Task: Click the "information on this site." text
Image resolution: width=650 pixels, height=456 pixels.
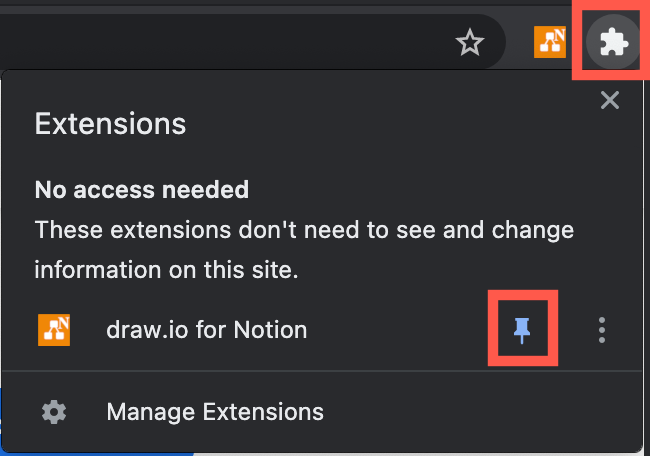Action: [166, 270]
